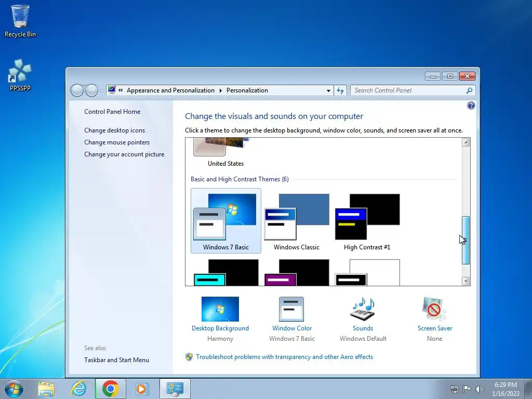Click the Desktop Background text link
Viewport: 532px width, 399px height.
(x=220, y=328)
